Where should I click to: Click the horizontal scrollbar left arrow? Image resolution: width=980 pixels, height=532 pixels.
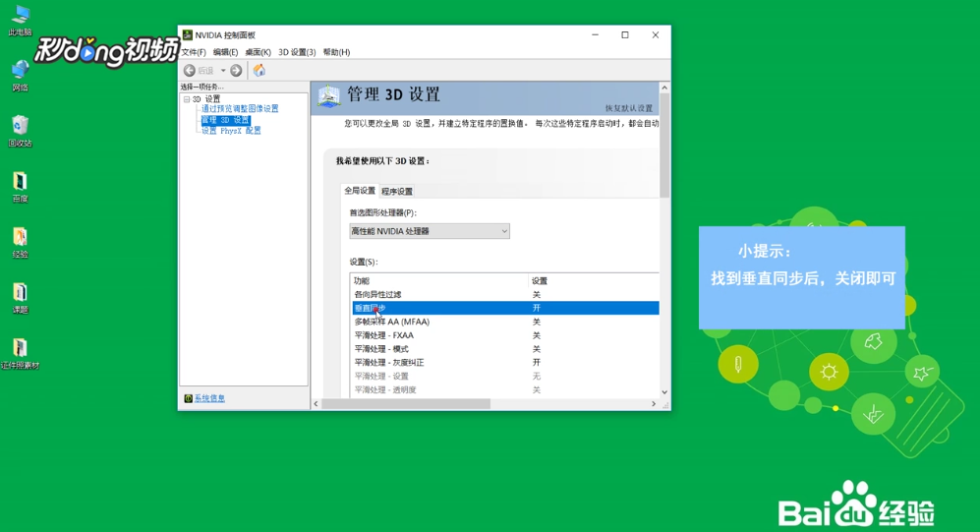pyautogui.click(x=316, y=404)
